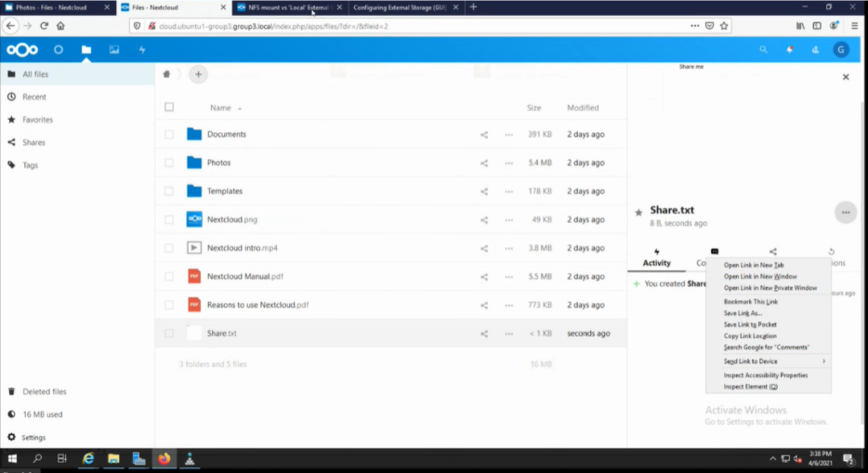The width and height of the screenshot is (868, 473).
Task: Open the Sharing tab icon in sidebar
Action: point(773,252)
